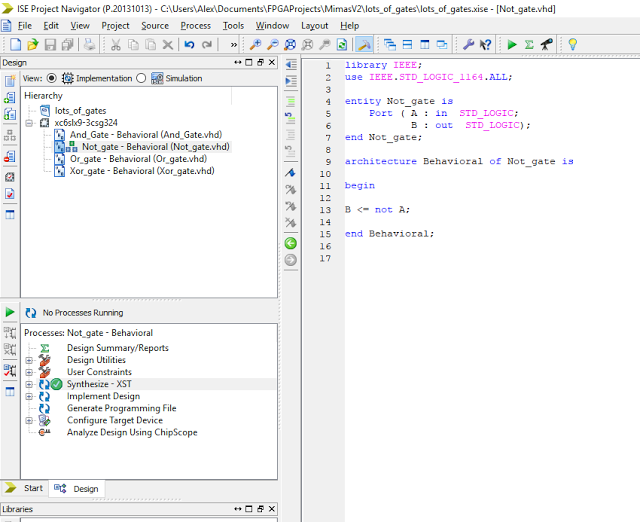The image size is (640, 522).
Task: Click the Language Templates light bulb icon
Action: (x=573, y=44)
